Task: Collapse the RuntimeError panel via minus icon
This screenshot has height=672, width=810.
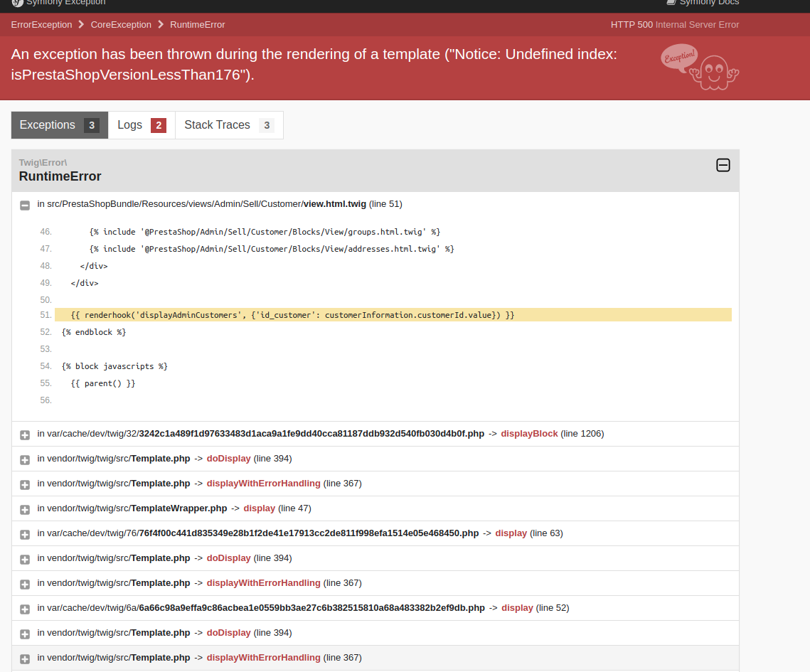Action: tap(723, 165)
